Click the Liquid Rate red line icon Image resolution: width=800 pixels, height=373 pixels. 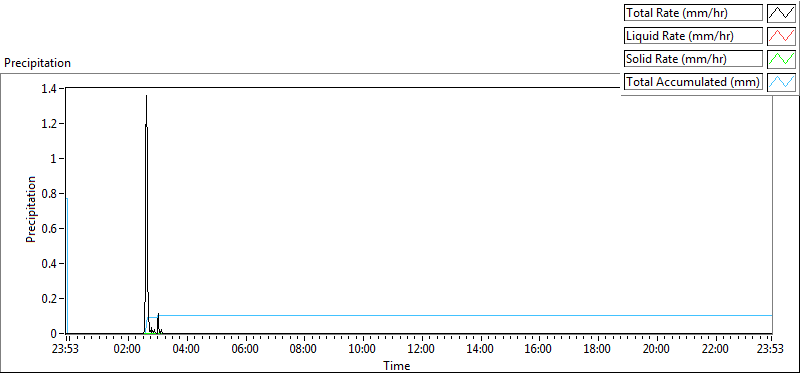pyautogui.click(x=781, y=36)
